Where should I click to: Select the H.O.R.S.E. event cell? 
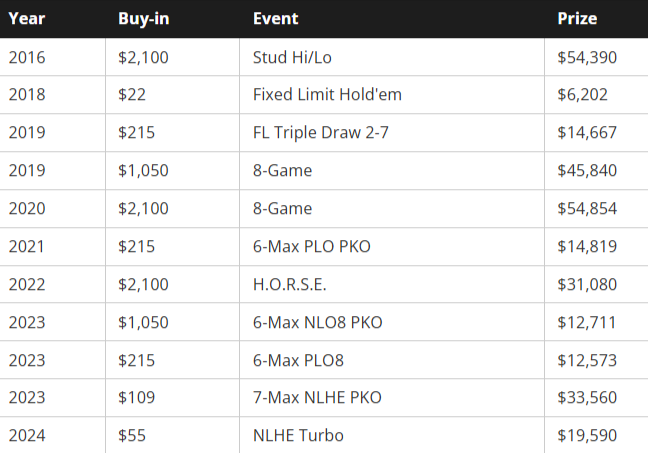pos(290,284)
